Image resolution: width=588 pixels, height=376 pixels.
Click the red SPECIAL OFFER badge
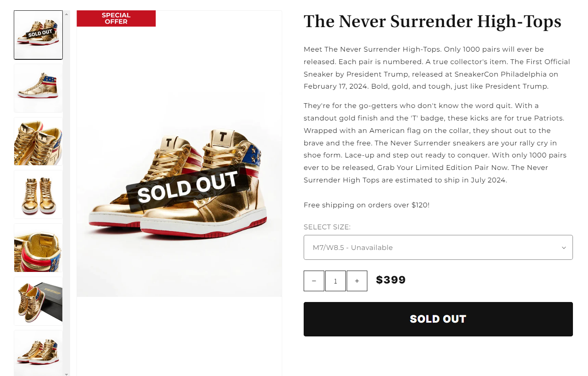[116, 18]
